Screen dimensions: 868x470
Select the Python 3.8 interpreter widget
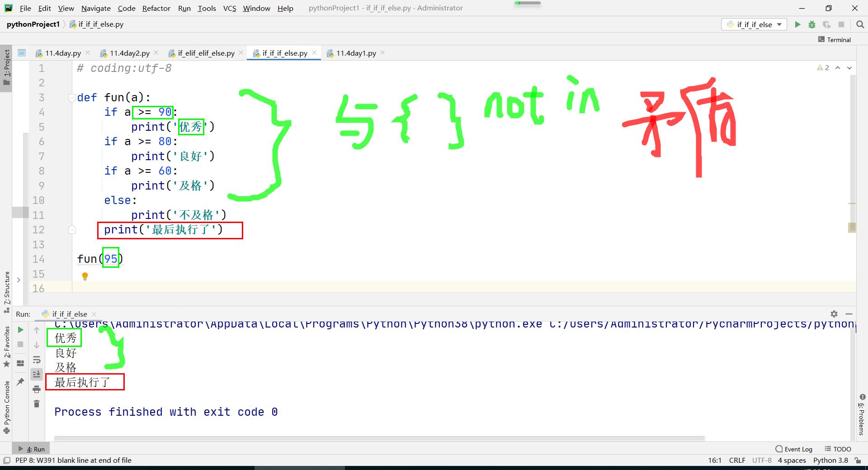click(830, 461)
